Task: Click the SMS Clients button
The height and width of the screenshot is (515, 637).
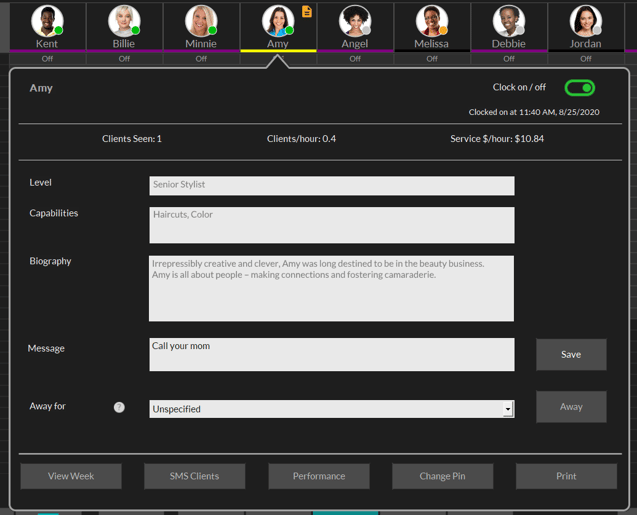Action: (195, 476)
